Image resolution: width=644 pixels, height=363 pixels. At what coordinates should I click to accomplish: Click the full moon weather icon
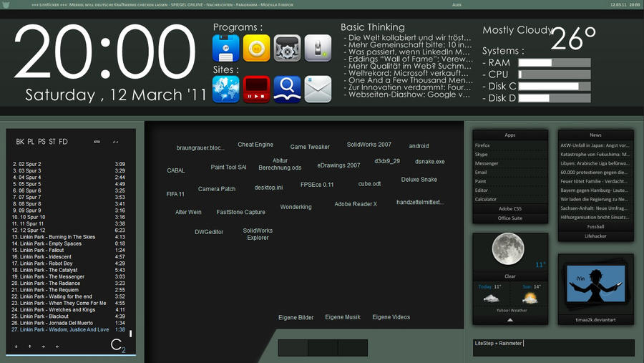(508, 248)
